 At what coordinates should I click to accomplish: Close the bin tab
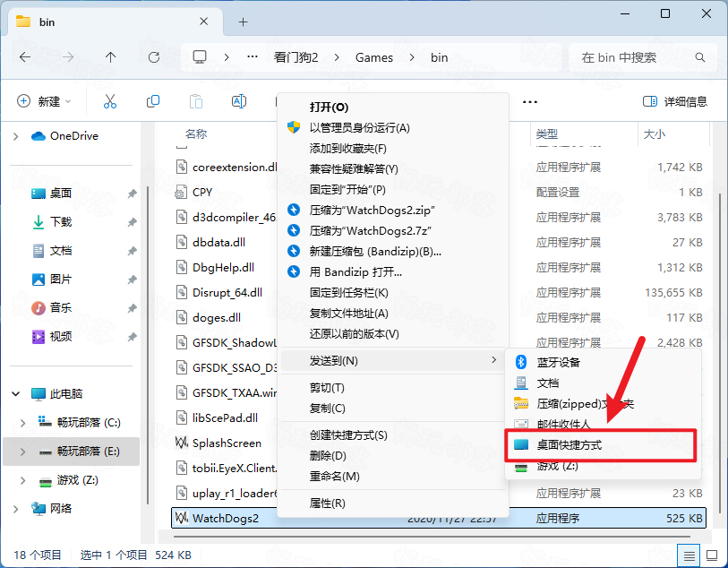point(203,22)
